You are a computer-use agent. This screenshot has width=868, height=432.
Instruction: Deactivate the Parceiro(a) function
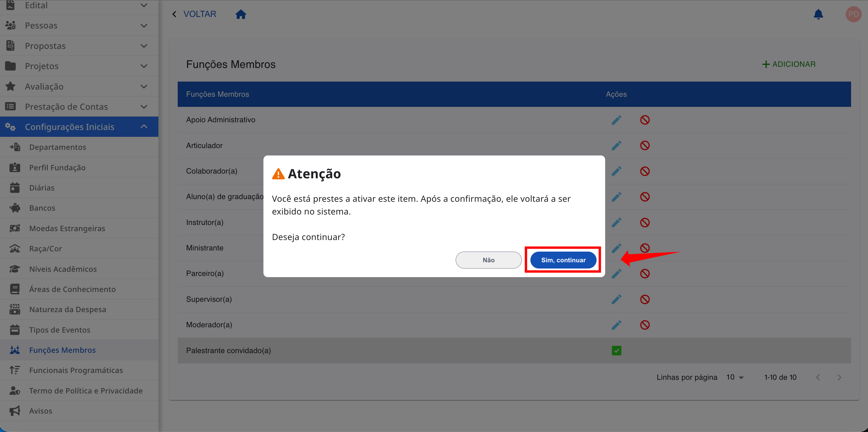pyautogui.click(x=645, y=274)
